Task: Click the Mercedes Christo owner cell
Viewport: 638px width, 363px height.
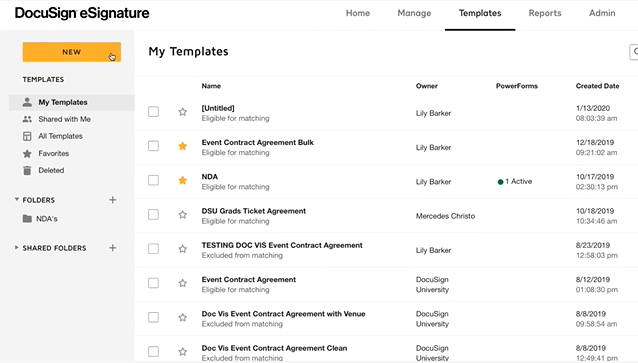Action: pyautogui.click(x=445, y=216)
